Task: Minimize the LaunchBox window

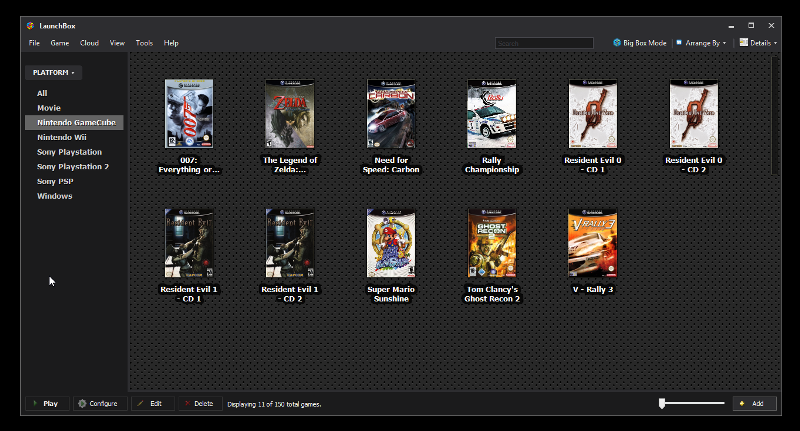Action: point(731,26)
